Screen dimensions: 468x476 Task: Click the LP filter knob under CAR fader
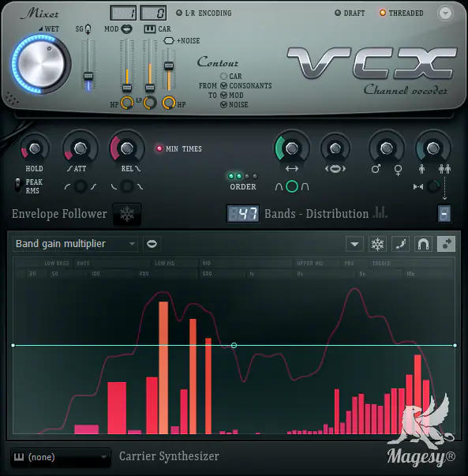150,103
